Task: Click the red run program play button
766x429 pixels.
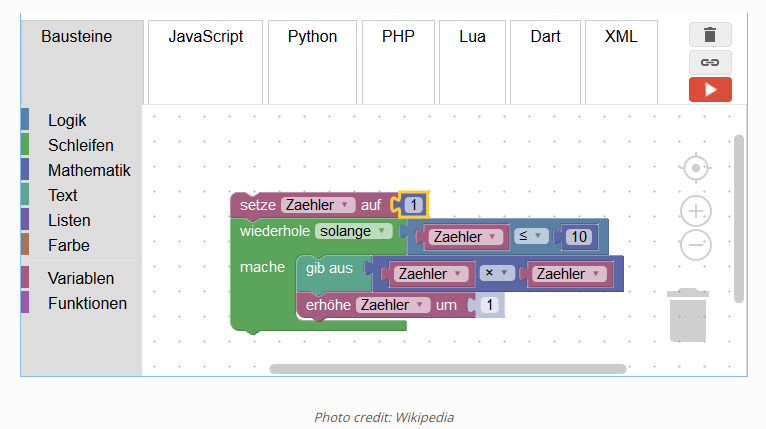Action: 710,89
